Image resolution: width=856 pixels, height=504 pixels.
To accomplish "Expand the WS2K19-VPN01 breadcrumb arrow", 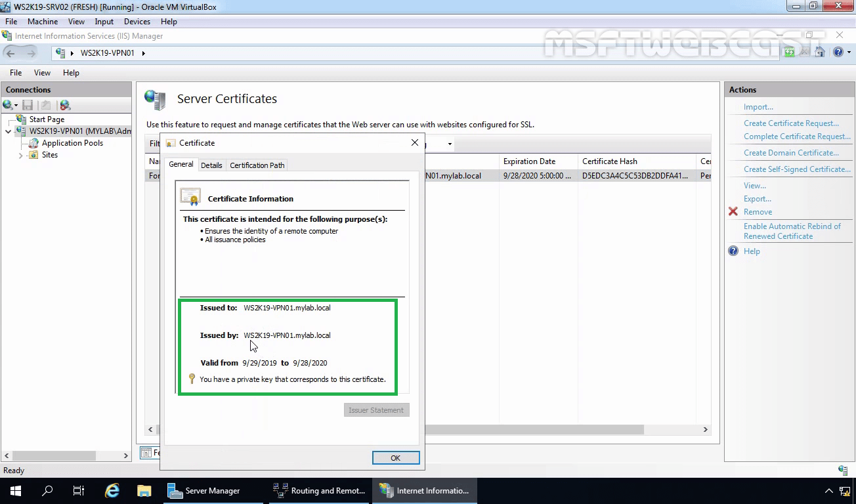I will pyautogui.click(x=143, y=53).
